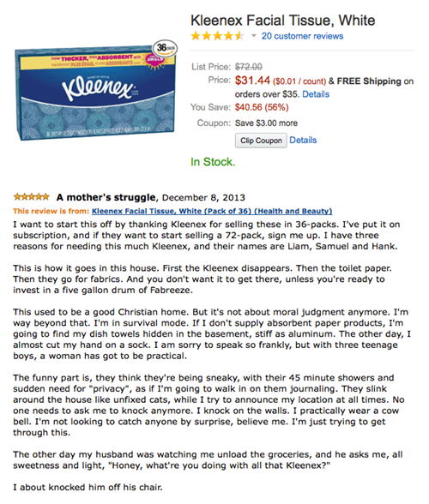Image resolution: width=429 pixels, height=504 pixels.
Task: Click the Kleenex logo on the box
Action: pos(98,87)
